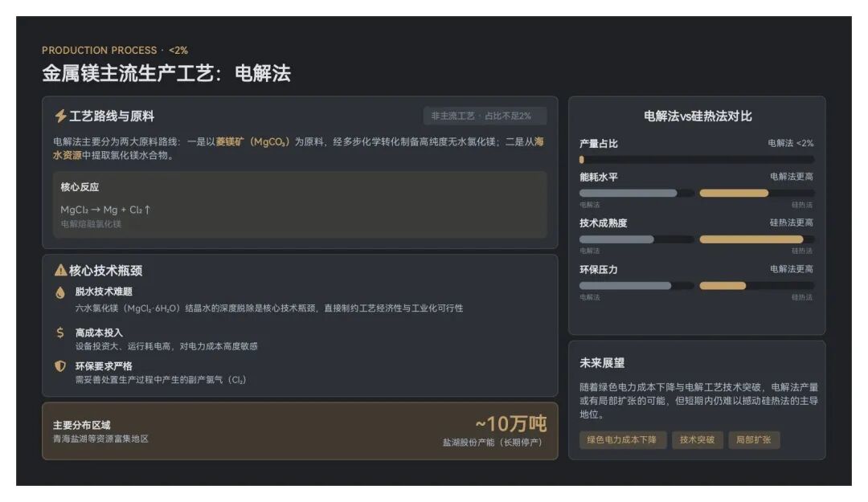The width and height of the screenshot is (868, 502).
Task: Click the lightning bolt icon beside 工艺路线与原料
Action: pyautogui.click(x=60, y=116)
